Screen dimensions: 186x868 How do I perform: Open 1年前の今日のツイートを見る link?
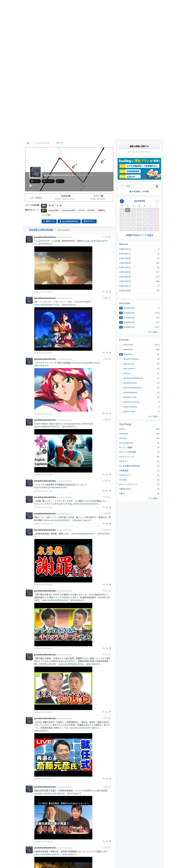tap(139, 235)
